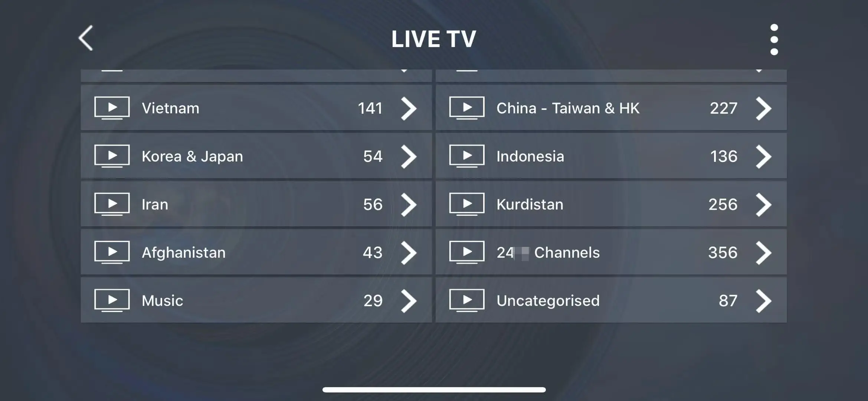Click the Uncategorised play icon

pos(467,300)
